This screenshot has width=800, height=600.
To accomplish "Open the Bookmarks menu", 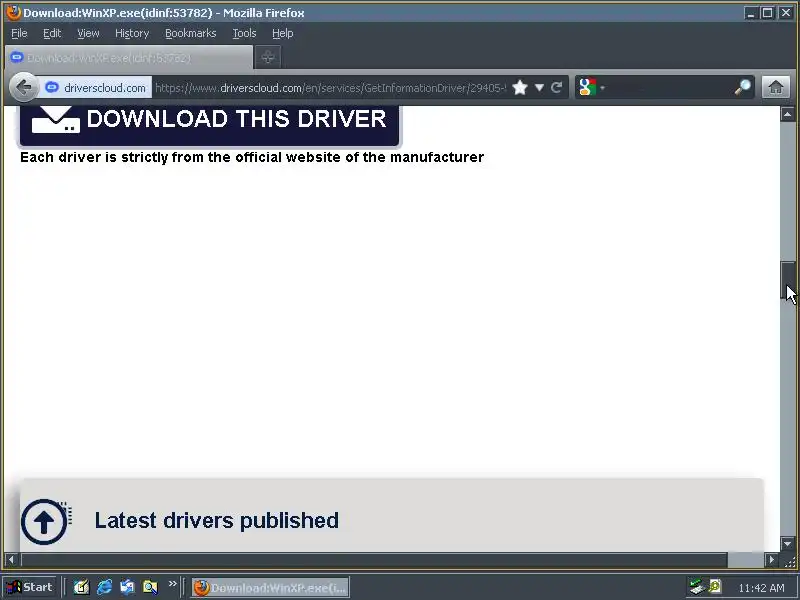I will point(190,33).
